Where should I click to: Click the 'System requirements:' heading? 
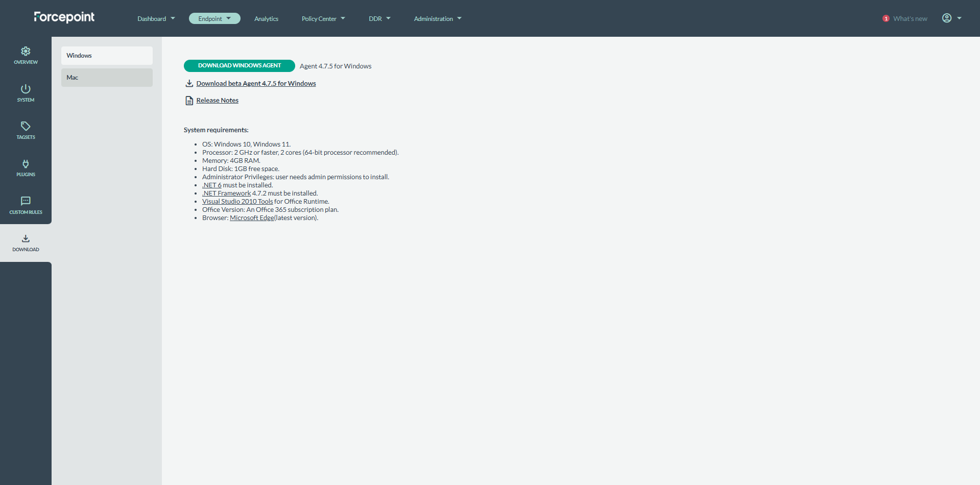[216, 130]
